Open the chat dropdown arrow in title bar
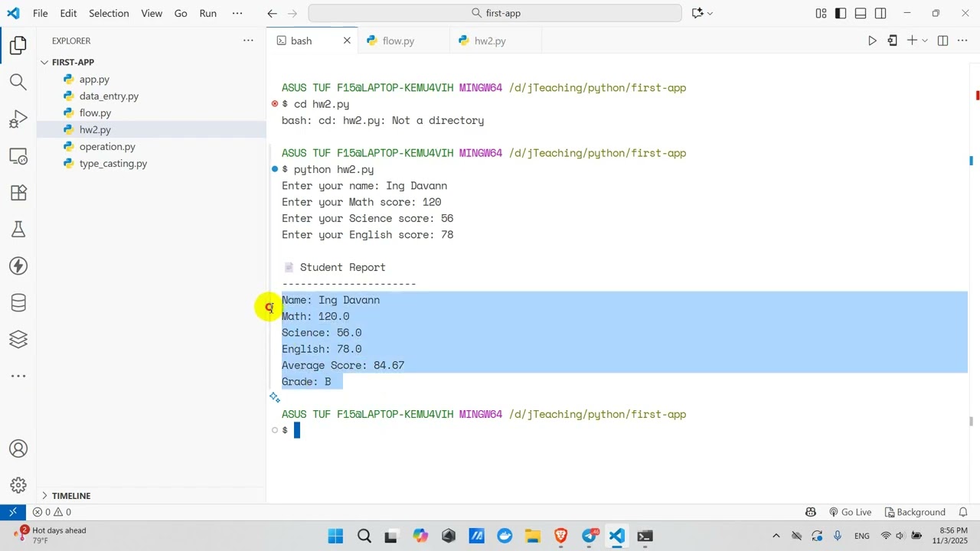Viewport: 980px width, 551px height. pyautogui.click(x=710, y=13)
